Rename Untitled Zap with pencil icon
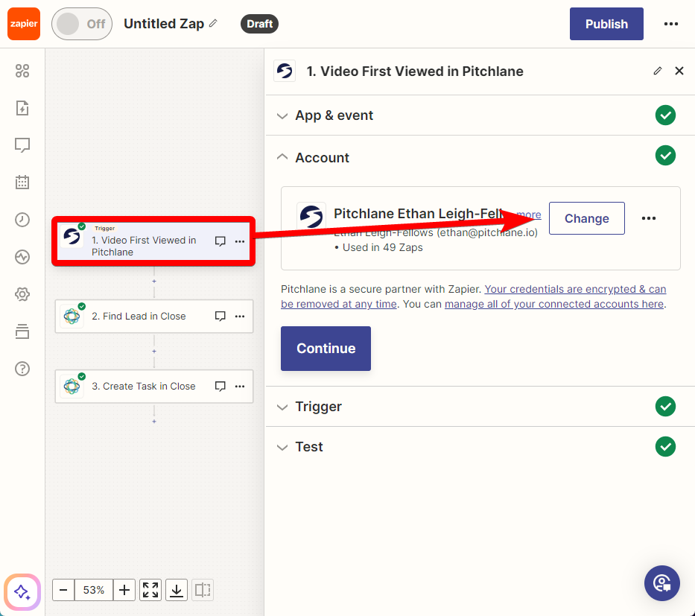The image size is (695, 616). tap(214, 23)
